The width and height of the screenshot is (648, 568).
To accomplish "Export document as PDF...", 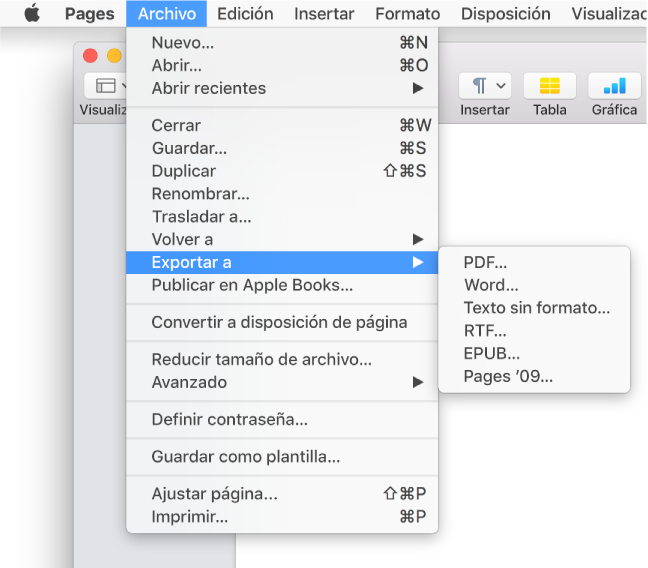I will 534,262.
